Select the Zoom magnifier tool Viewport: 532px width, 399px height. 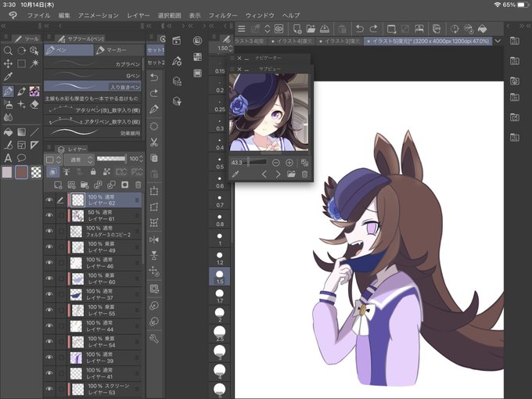click(8, 51)
